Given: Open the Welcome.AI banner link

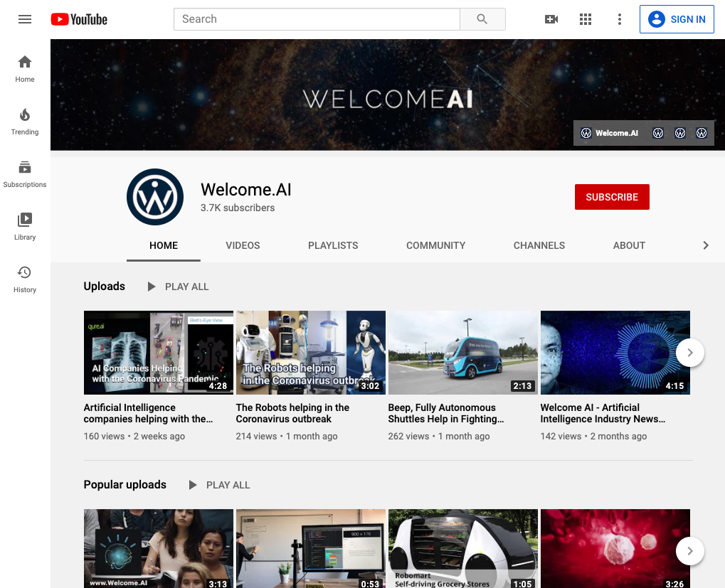Looking at the screenshot, I should click(x=610, y=133).
